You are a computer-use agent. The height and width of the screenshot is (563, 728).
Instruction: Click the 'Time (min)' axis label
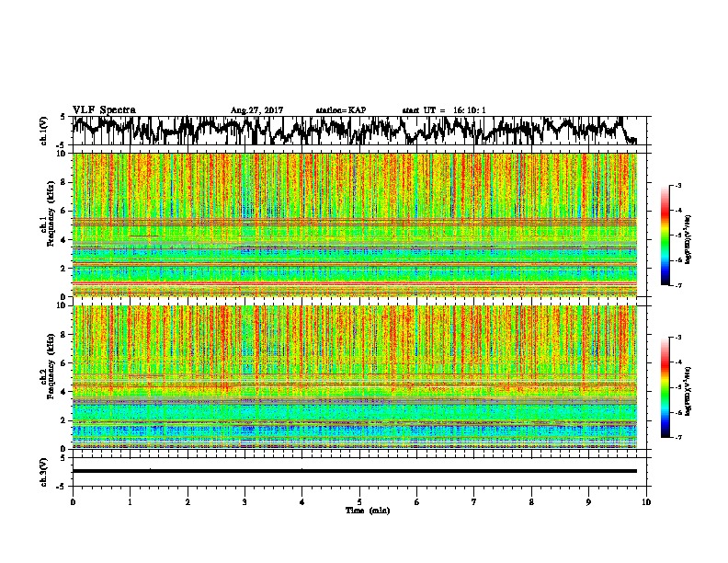368,511
